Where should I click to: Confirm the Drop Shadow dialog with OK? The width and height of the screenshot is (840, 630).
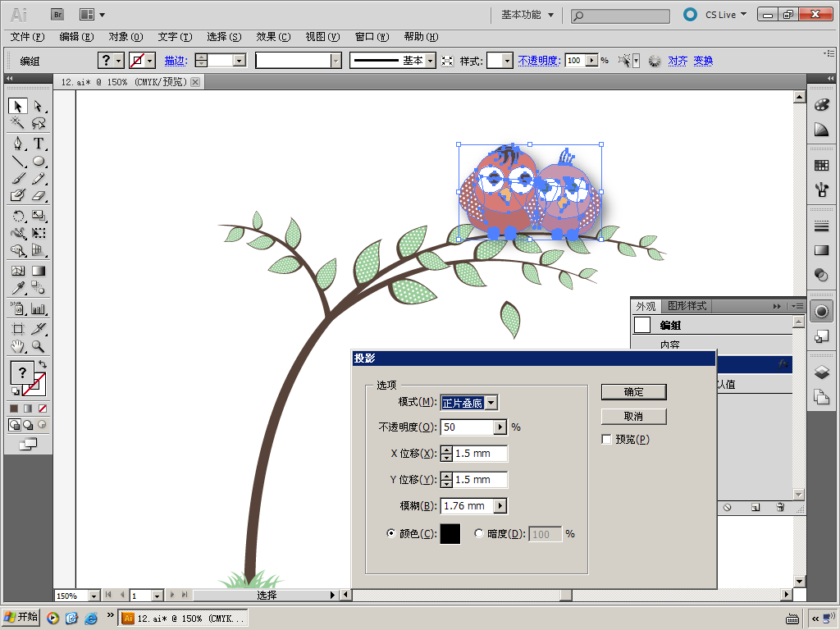tap(634, 391)
